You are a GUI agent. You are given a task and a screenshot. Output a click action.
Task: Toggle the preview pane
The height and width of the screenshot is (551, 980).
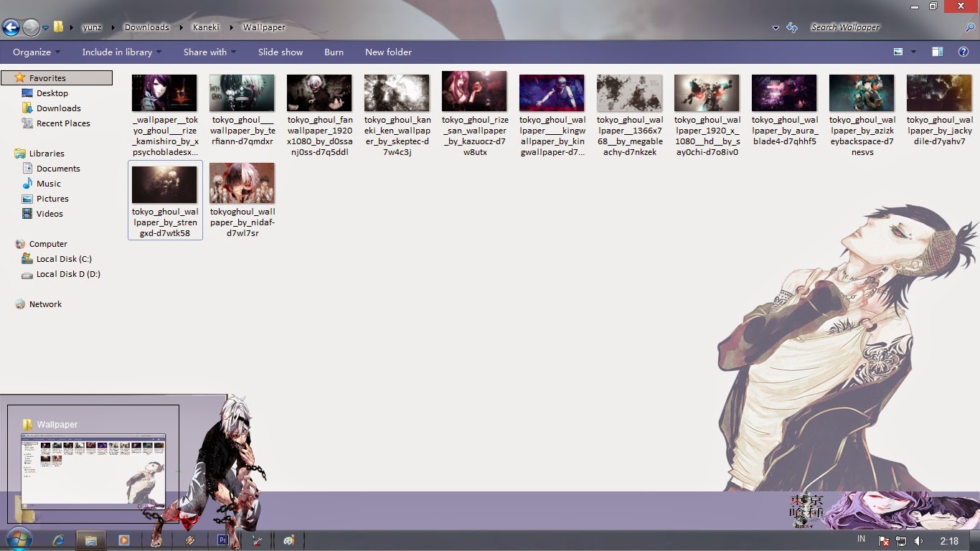coord(937,52)
